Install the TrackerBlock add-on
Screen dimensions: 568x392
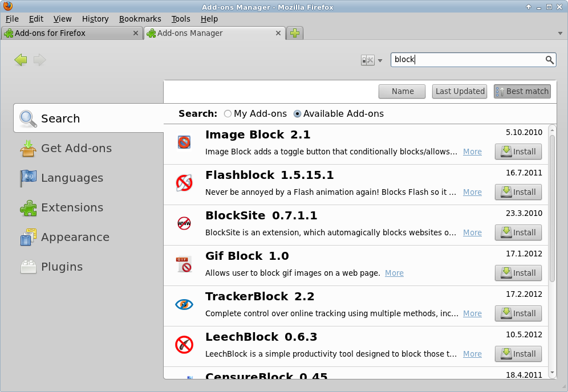518,313
